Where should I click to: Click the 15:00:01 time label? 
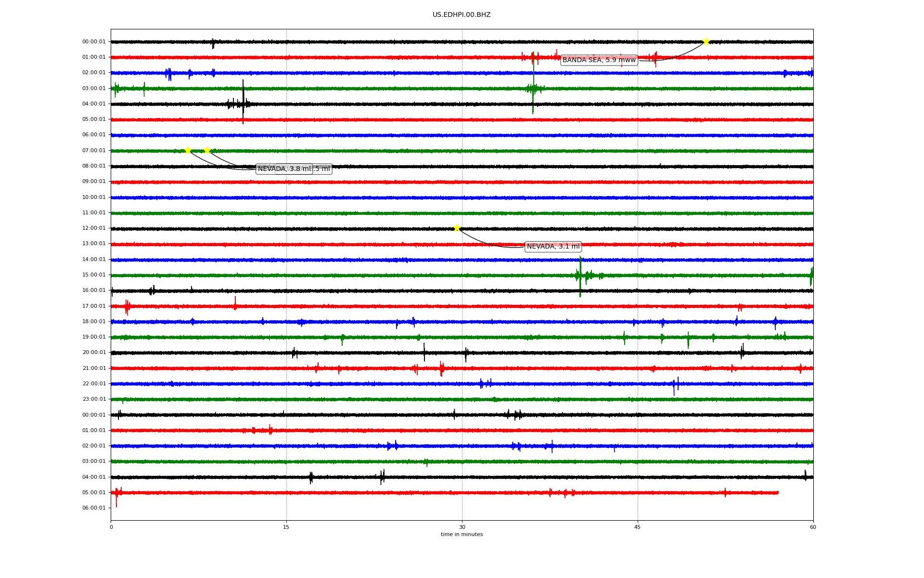94,275
